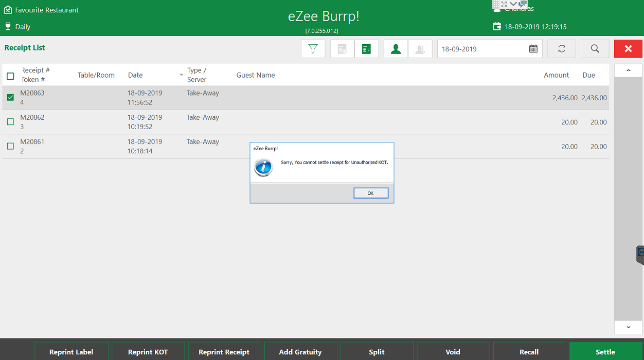This screenshot has width=644, height=360.
Task: Click the information icon in dialog
Action: [263, 167]
